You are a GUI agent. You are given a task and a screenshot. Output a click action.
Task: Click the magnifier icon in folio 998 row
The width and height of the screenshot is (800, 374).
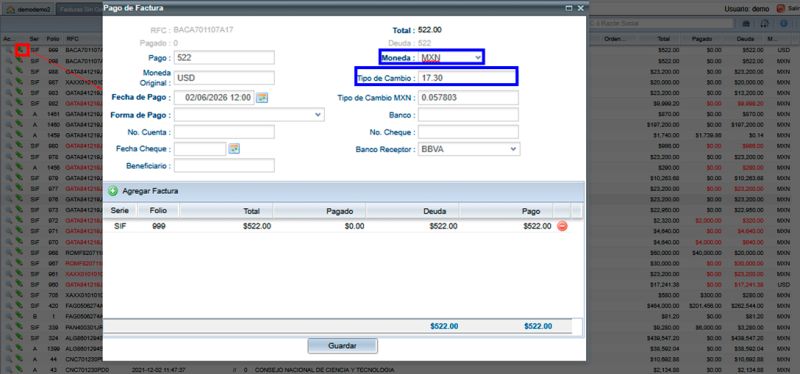pyautogui.click(x=9, y=61)
